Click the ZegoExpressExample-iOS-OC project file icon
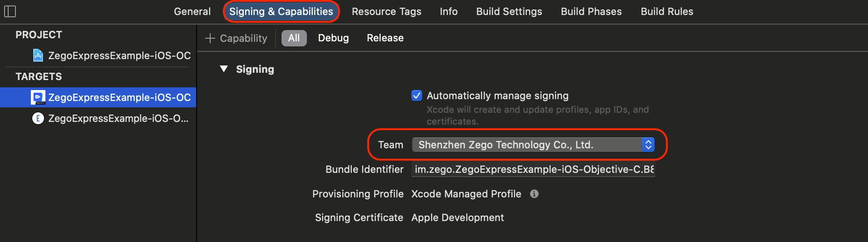868x242 pixels. [x=38, y=55]
